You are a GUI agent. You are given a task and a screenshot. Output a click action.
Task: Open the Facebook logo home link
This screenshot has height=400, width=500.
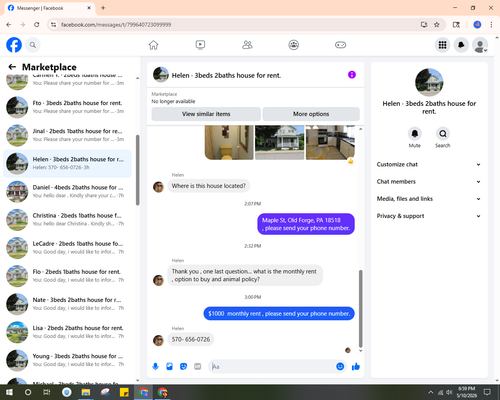pos(14,45)
